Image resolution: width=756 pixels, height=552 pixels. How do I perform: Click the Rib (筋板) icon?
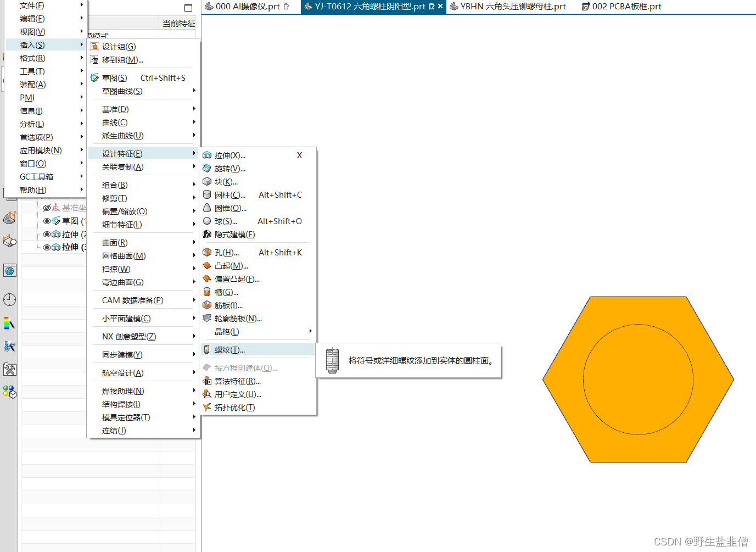pos(207,305)
